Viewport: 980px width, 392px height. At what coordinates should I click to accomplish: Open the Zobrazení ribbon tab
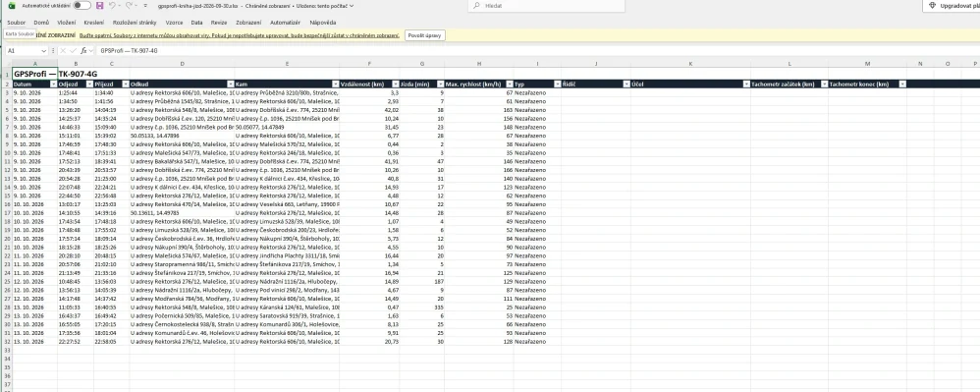(x=248, y=22)
